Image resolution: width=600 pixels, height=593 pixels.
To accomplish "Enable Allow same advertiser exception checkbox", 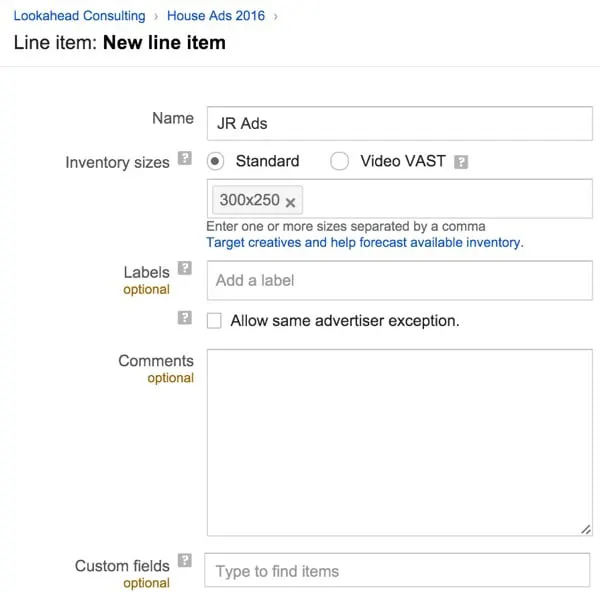I will point(214,321).
